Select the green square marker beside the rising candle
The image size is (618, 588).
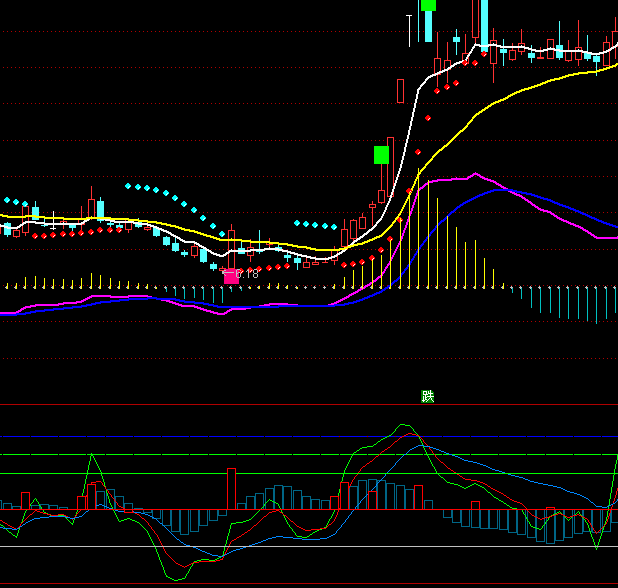381,154
